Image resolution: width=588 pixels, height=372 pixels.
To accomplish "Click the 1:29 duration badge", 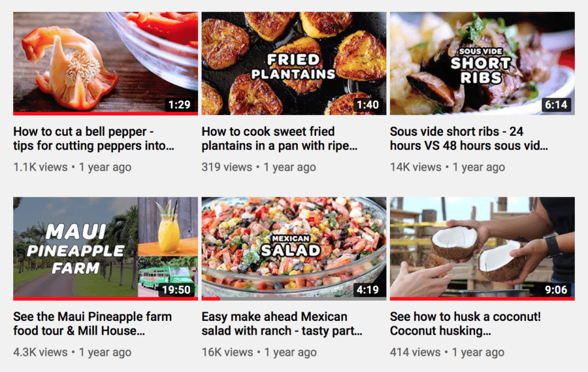I will [179, 104].
